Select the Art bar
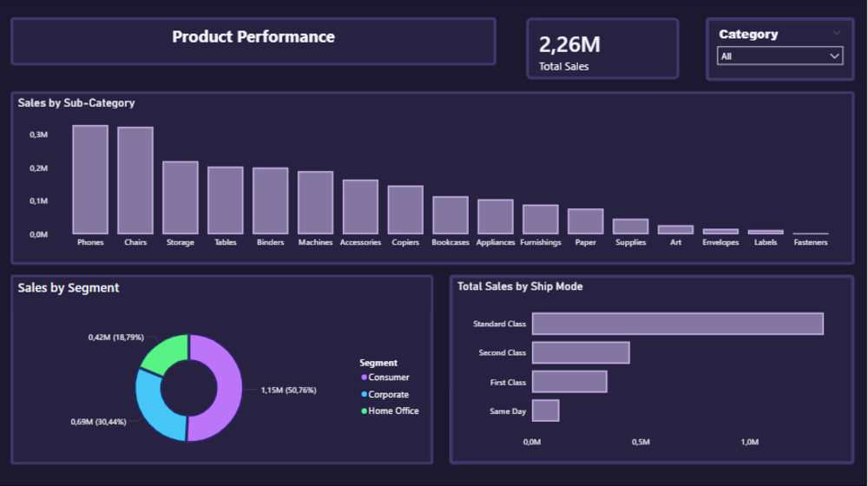Screen dimensions: 868x486 click(x=675, y=229)
